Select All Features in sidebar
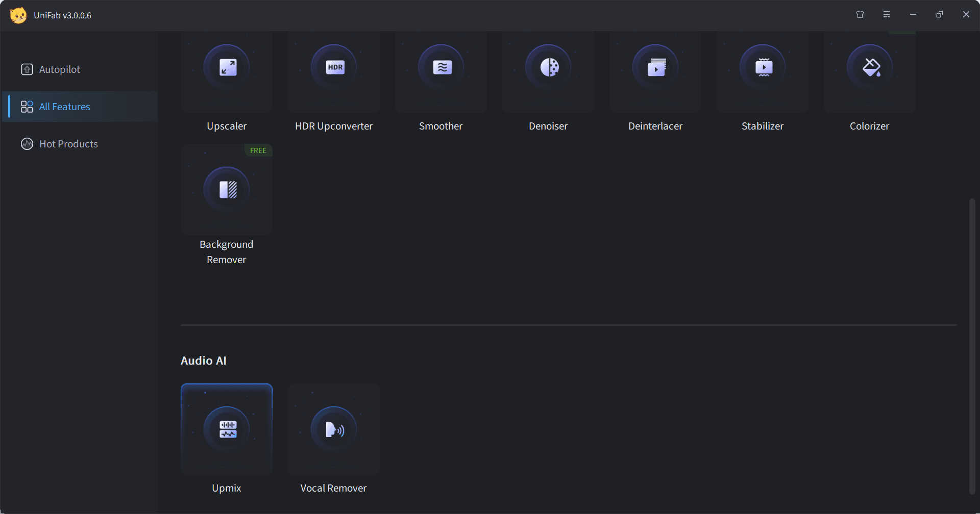 (x=81, y=107)
